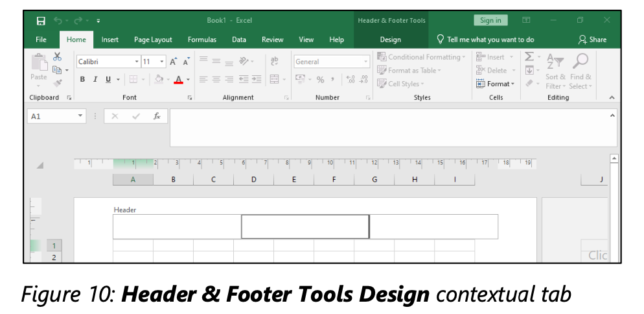Viewport: 644px width, 314px height.
Task: Open the Data tab
Action: pyautogui.click(x=239, y=40)
